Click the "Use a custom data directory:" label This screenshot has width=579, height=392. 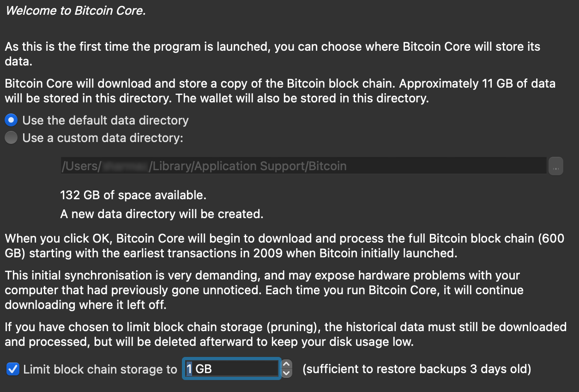click(x=103, y=138)
